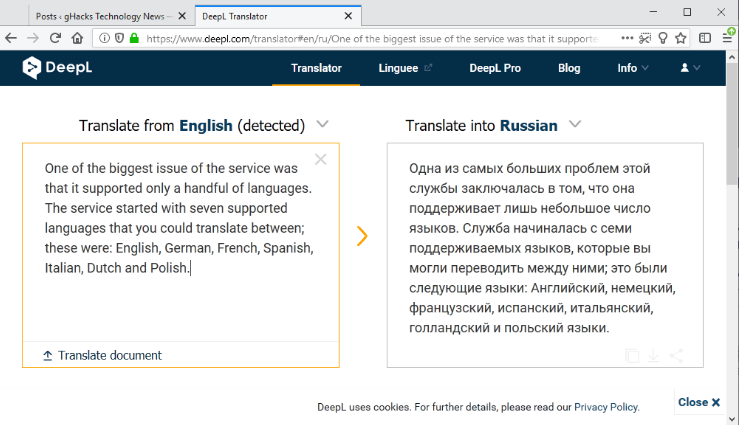The height and width of the screenshot is (425, 740).
Task: Toggle the browser sidebar
Action: pos(705,38)
